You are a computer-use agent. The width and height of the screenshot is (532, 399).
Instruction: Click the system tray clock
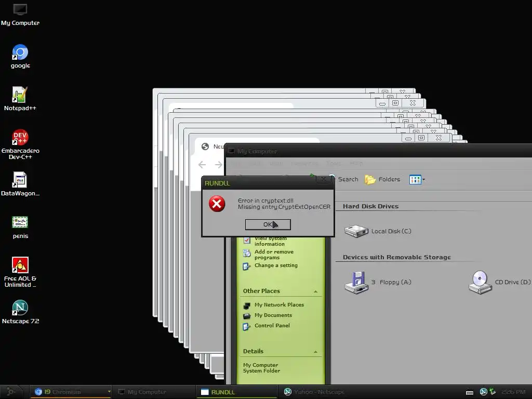click(x=513, y=392)
